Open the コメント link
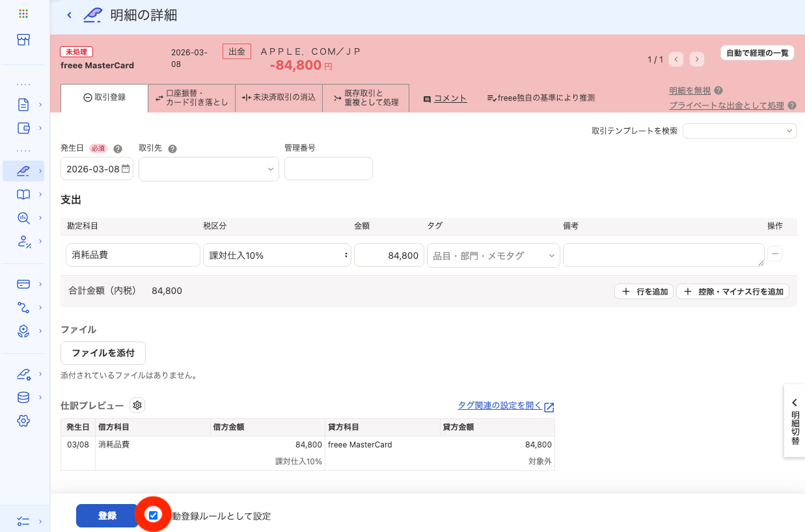Screen dimensions: 805x532 pos(450,98)
